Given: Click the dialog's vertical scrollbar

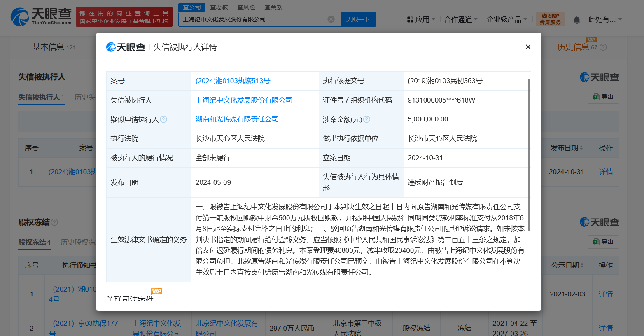Looking at the screenshot, I should [x=529, y=154].
